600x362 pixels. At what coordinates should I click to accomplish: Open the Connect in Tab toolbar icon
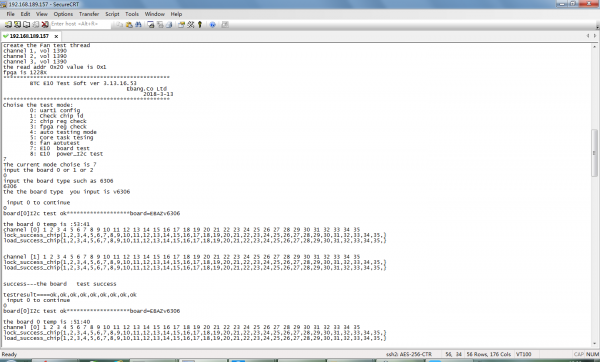[26, 24]
